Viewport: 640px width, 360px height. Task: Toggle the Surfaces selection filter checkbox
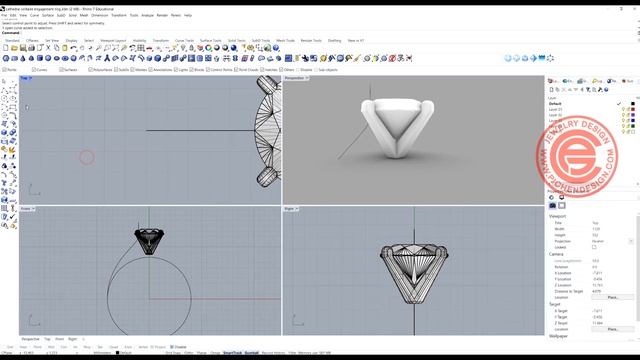pyautogui.click(x=61, y=70)
